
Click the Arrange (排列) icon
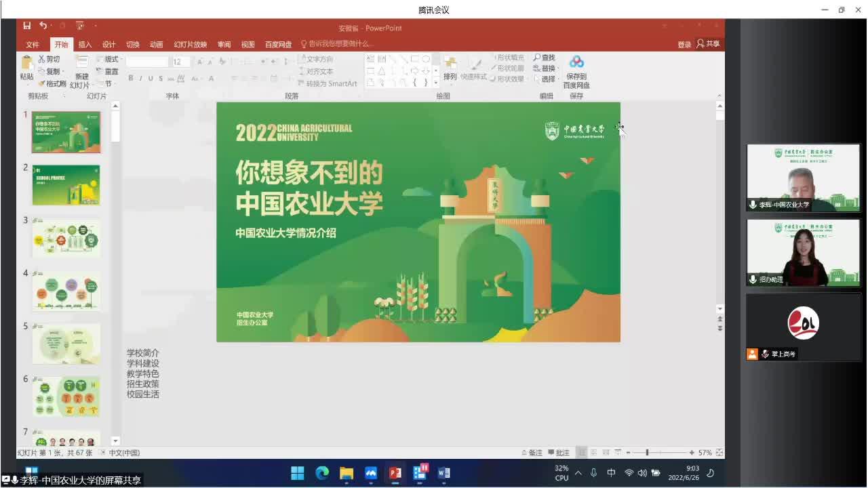pyautogui.click(x=450, y=64)
